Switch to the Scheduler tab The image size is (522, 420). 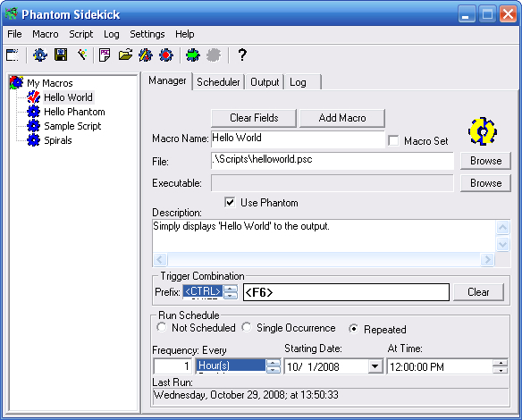(218, 82)
